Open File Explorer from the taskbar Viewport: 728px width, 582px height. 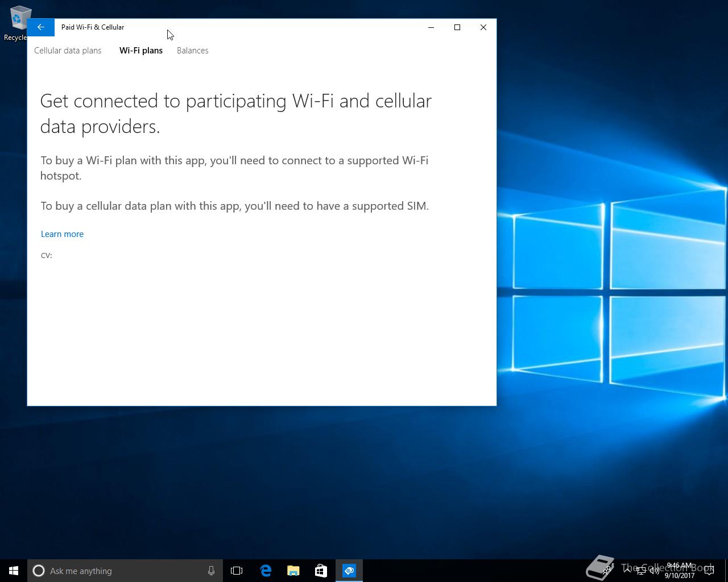[x=293, y=571]
